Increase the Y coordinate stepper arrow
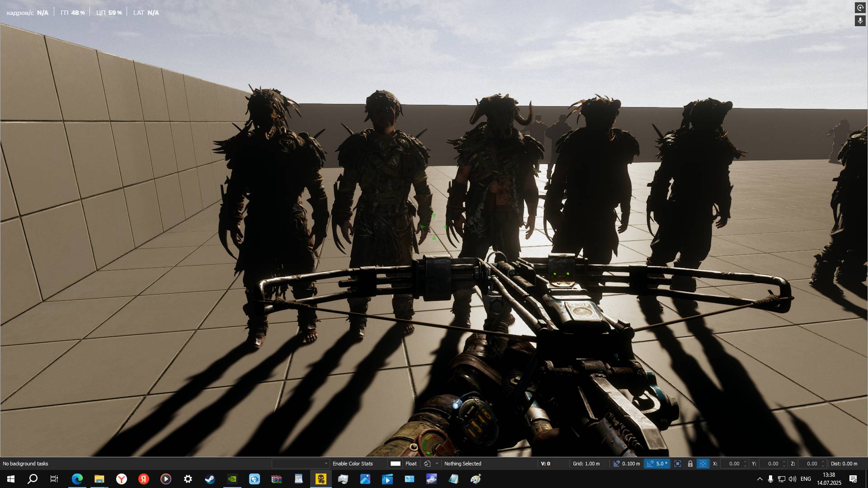 [x=784, y=461]
